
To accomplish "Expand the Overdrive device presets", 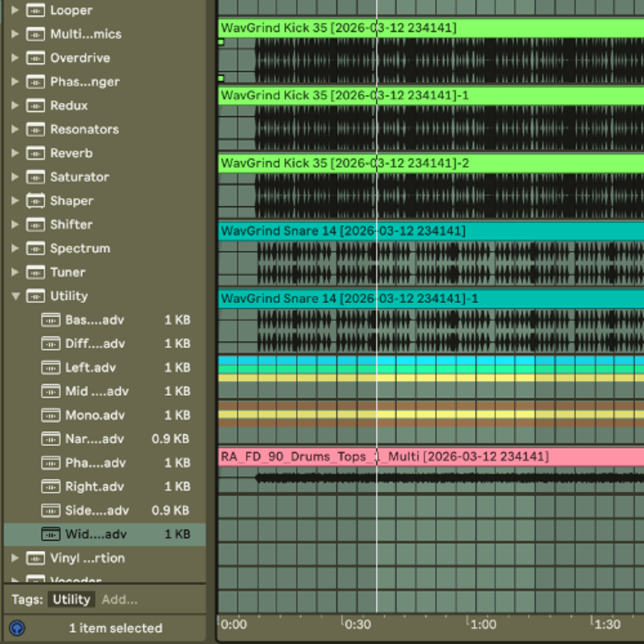I will point(15,58).
